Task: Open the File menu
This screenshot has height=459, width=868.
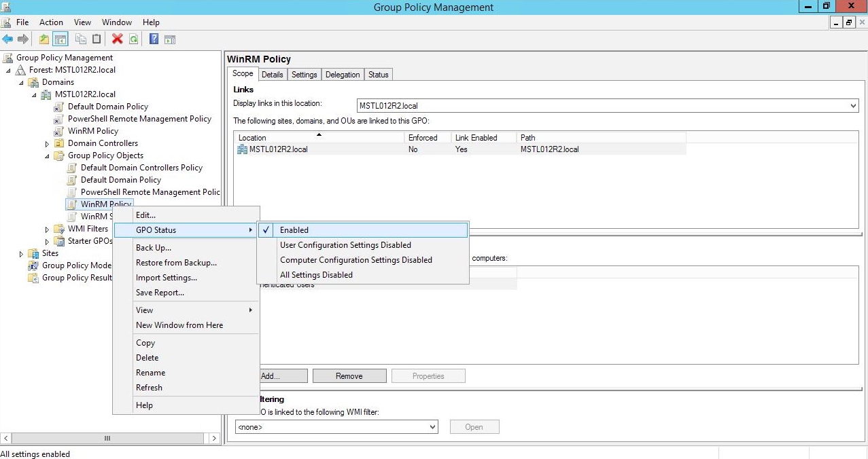Action: pyautogui.click(x=22, y=22)
